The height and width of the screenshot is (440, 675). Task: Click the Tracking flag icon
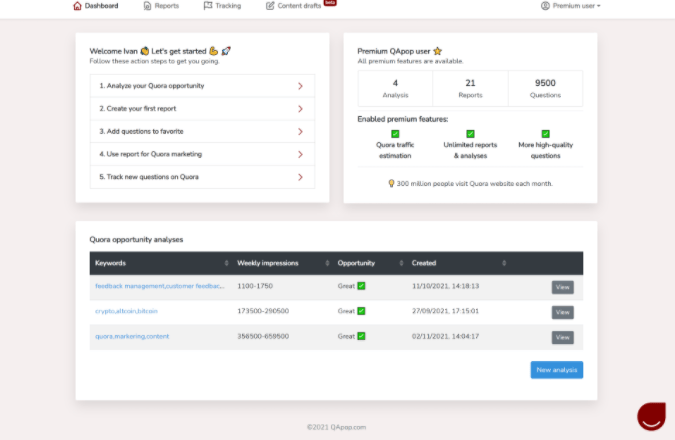(x=207, y=6)
